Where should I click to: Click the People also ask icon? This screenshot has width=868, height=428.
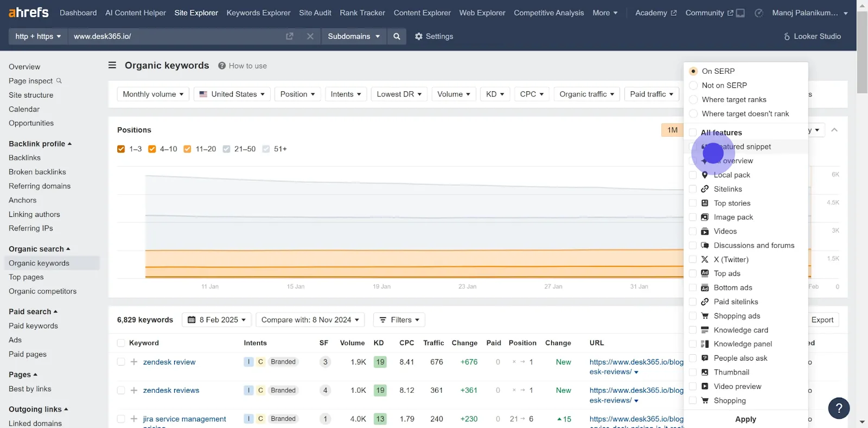coord(705,358)
